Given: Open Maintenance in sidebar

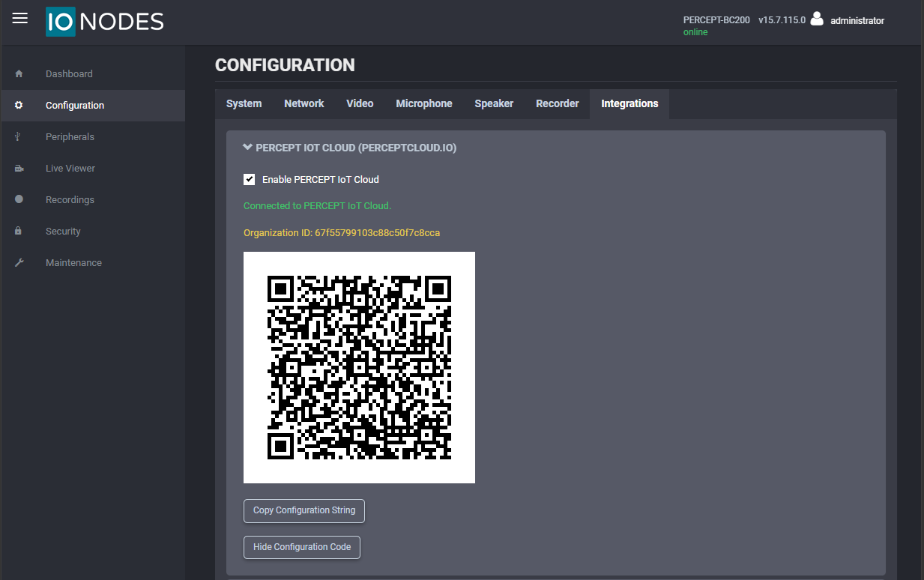Looking at the screenshot, I should click(x=93, y=263).
